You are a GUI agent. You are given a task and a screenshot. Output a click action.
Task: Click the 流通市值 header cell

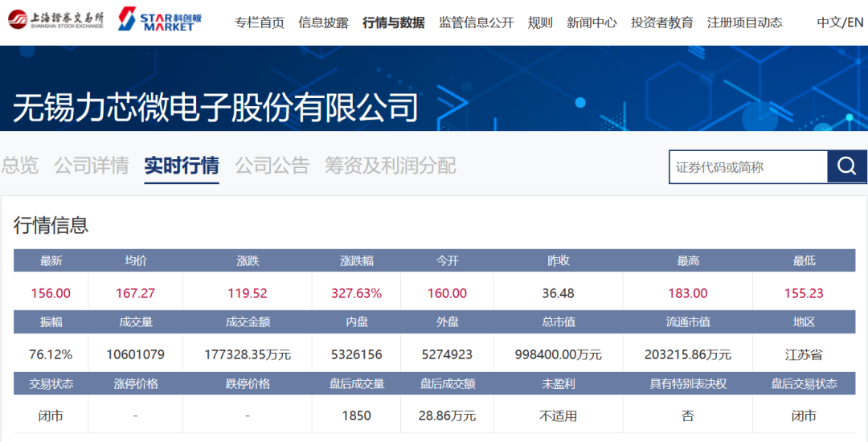click(687, 322)
